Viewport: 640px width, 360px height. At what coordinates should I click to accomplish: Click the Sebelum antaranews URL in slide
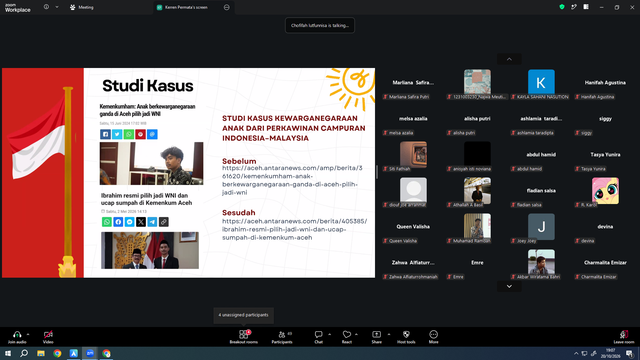click(x=292, y=180)
